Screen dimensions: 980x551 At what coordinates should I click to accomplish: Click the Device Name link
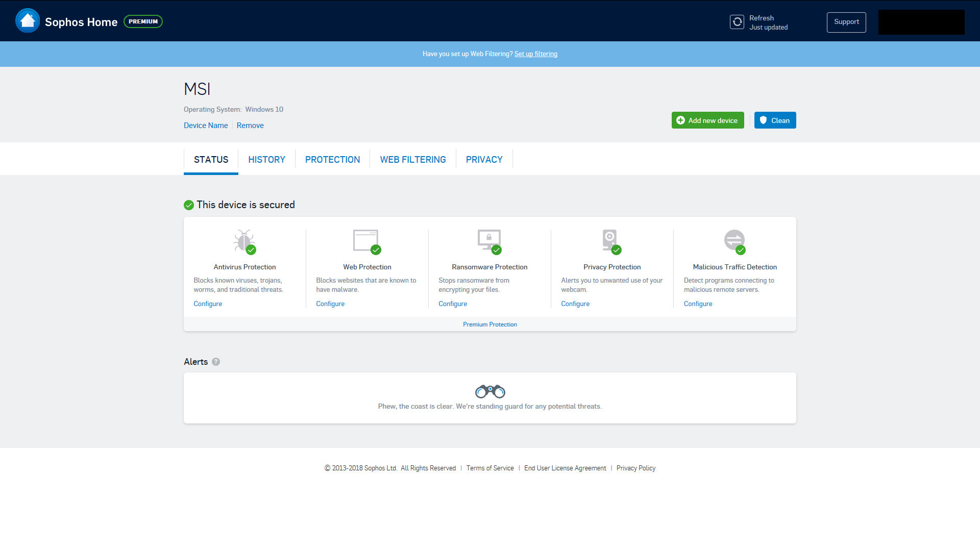click(206, 126)
